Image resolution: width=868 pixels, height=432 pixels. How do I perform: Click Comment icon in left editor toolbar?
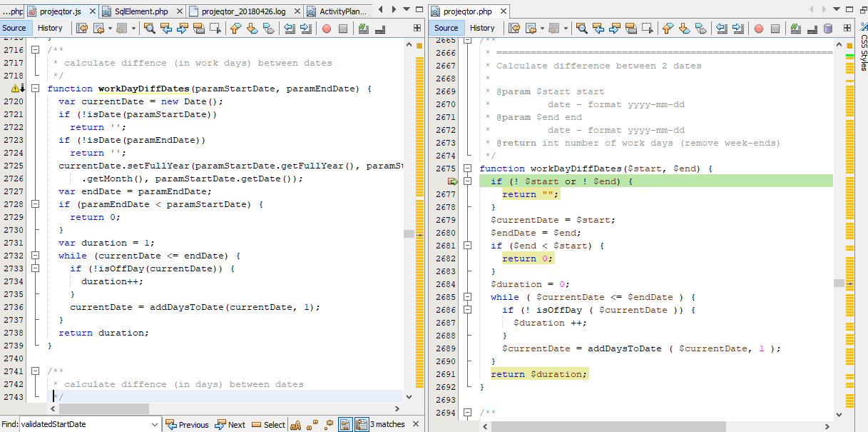point(364,29)
